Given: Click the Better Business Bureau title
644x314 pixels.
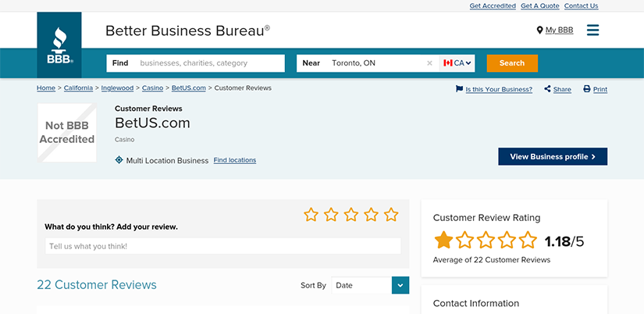Looking at the screenshot, I should pos(187,30).
